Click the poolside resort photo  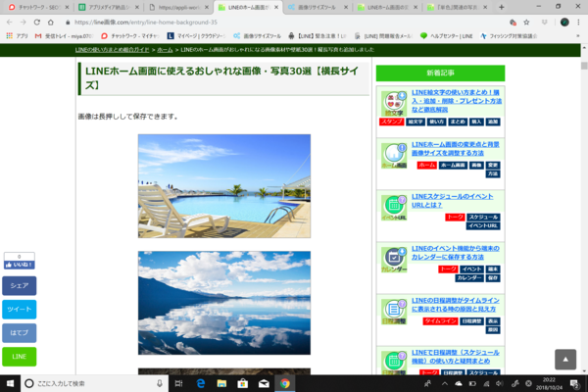pos(224,186)
